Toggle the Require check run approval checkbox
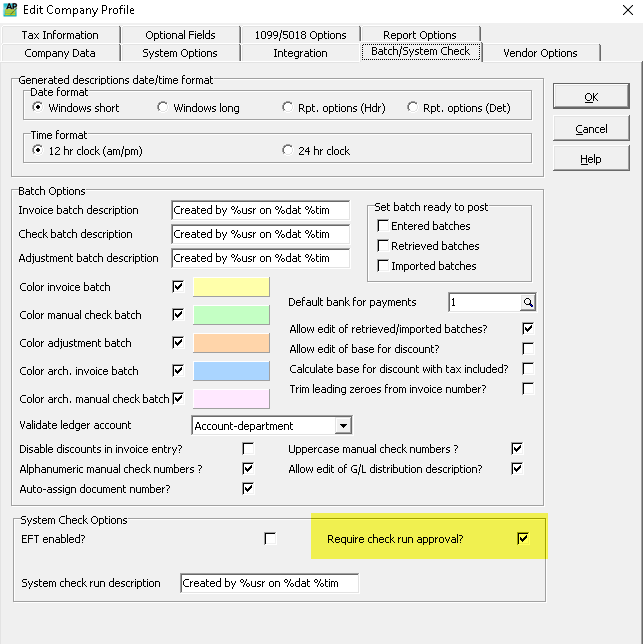This screenshot has width=643, height=644. [x=522, y=539]
